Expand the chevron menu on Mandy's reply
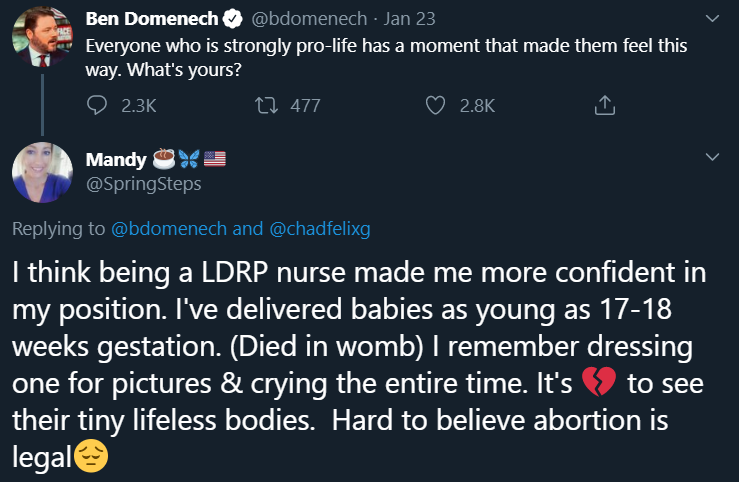This screenshot has width=739, height=482. [712, 158]
